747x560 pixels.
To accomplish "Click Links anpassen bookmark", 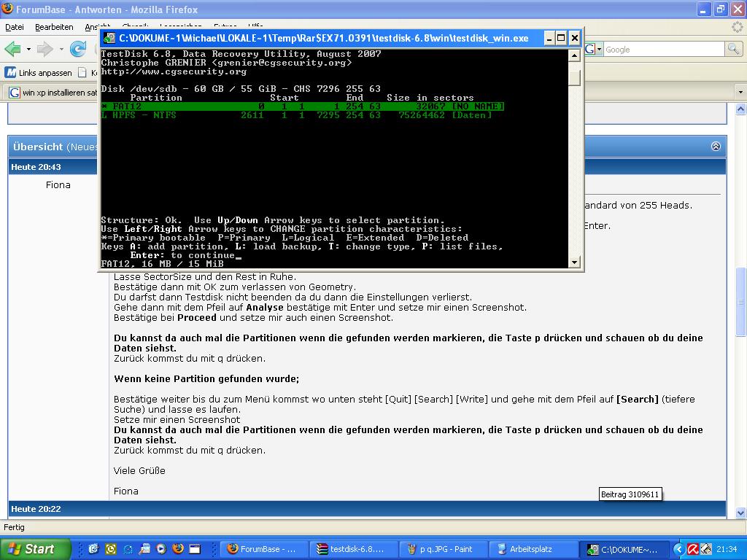I will (39, 72).
